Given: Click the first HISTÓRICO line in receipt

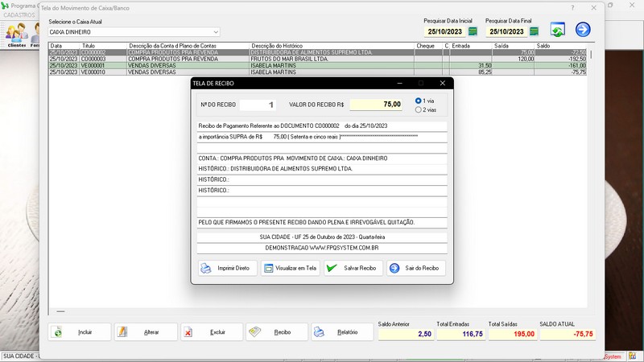Looking at the screenshot, I should coord(322,169).
